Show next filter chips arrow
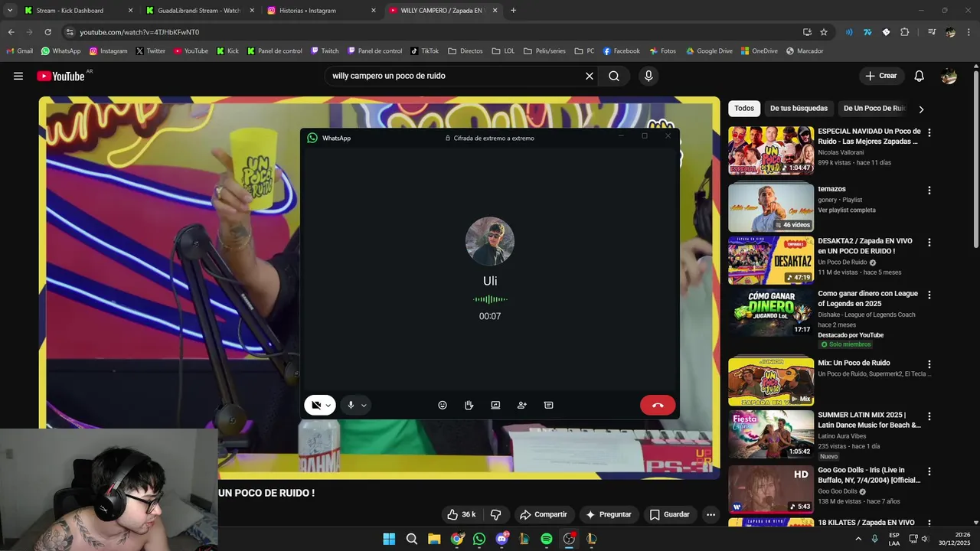The image size is (980, 551). point(921,109)
